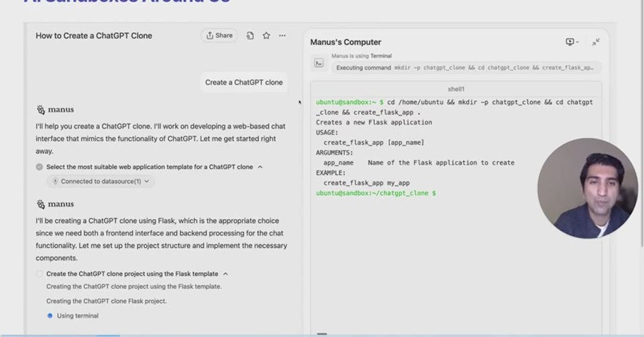
Task: Click terminal prompt 'ubuntu@sandbox:~/chatgpt_clone $'
Action: (x=376, y=193)
